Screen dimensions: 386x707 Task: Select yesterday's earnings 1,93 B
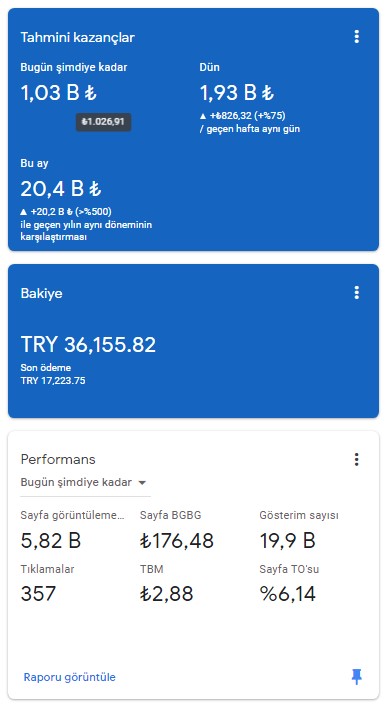(x=237, y=93)
